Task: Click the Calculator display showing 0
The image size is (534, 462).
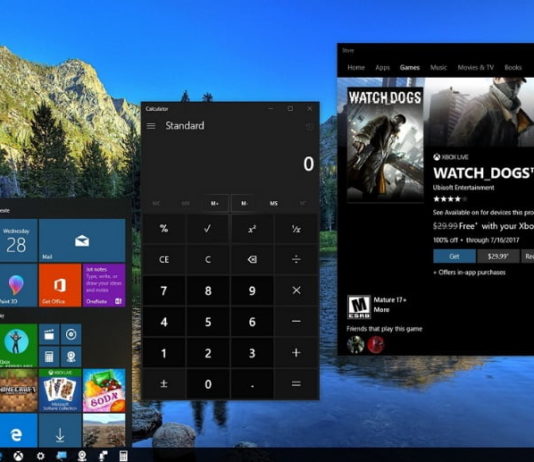Action: point(309,164)
